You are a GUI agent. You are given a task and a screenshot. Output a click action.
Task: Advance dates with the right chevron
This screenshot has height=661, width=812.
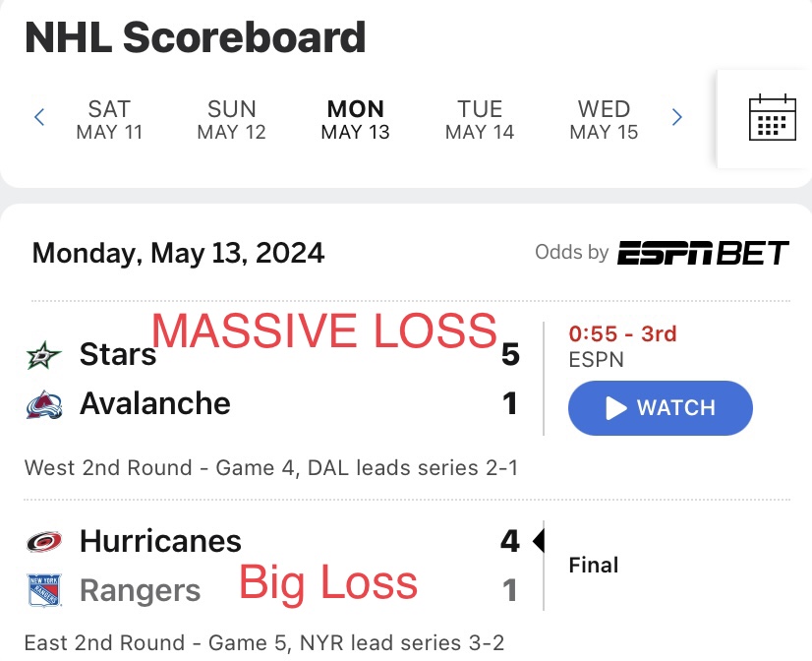tap(676, 117)
